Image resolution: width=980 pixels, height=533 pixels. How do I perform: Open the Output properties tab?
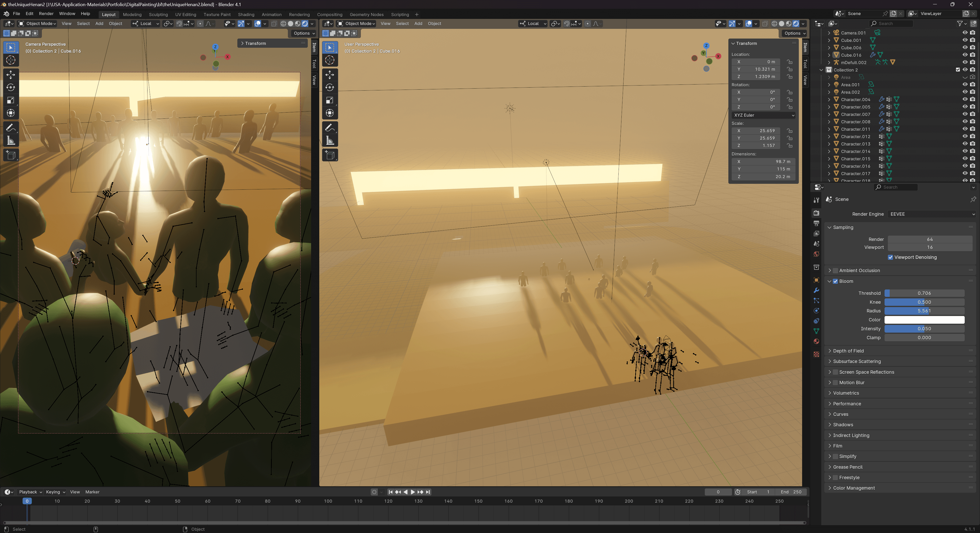coord(816,223)
